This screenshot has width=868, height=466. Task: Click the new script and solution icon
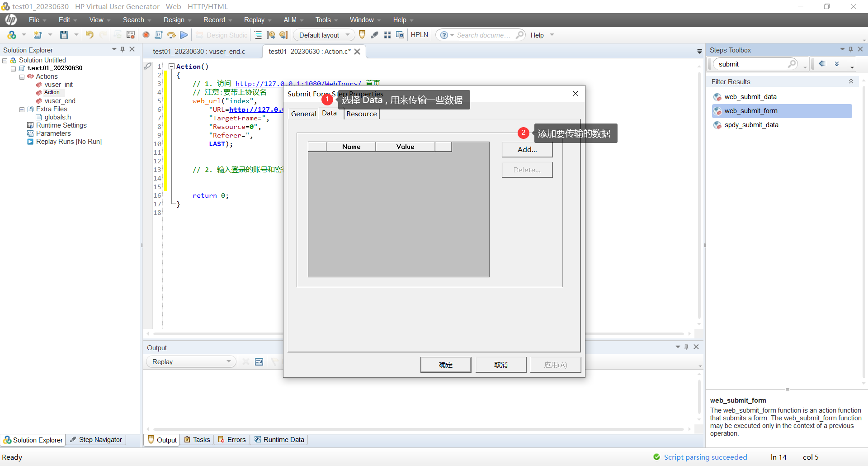click(12, 35)
